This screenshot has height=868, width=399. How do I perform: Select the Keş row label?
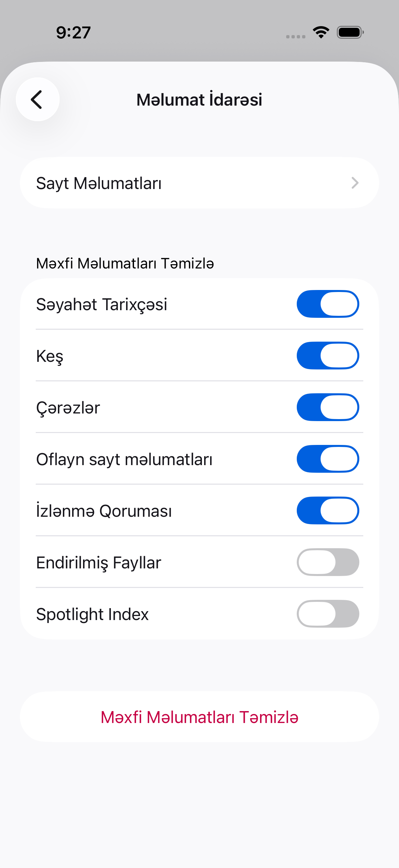(50, 356)
